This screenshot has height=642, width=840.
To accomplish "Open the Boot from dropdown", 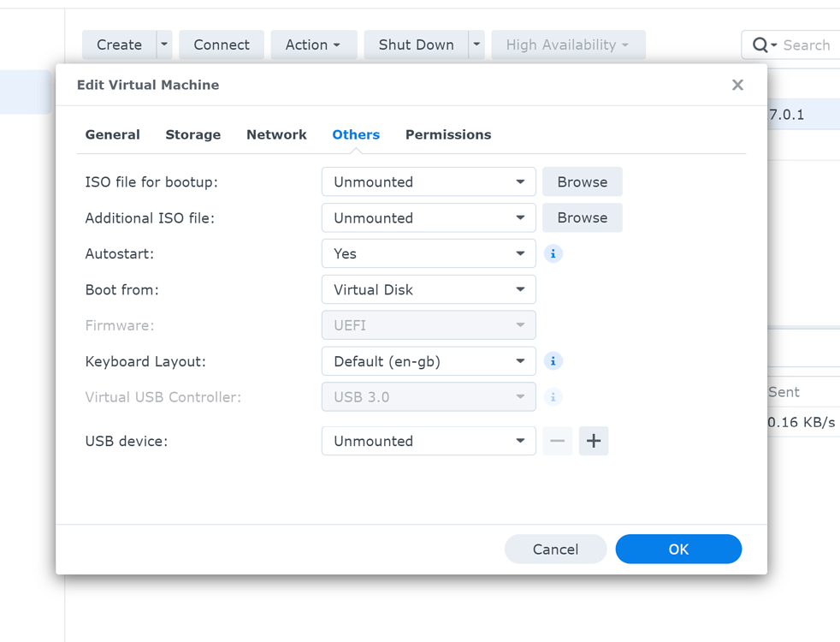I will coord(428,289).
